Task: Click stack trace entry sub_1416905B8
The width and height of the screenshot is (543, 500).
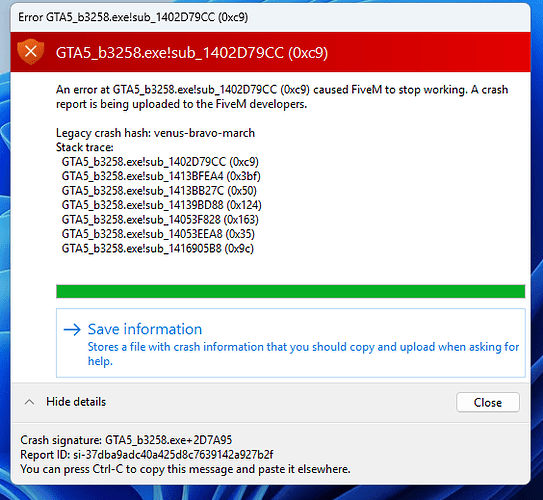Action: pyautogui.click(x=158, y=249)
